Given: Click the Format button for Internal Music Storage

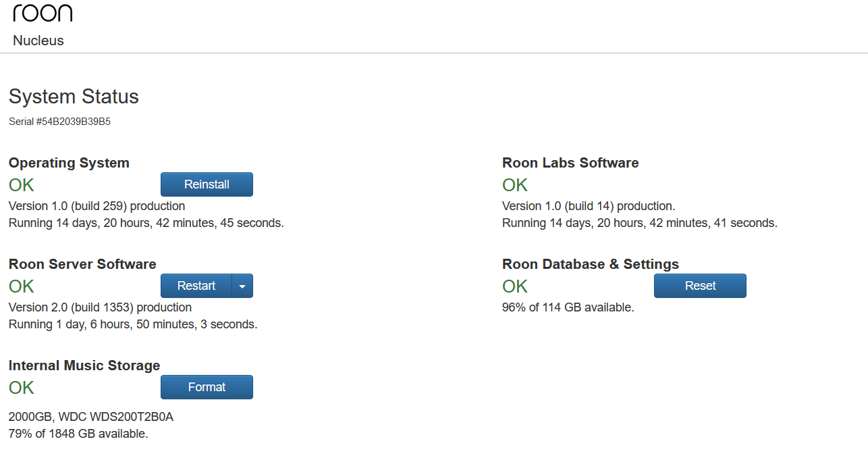Looking at the screenshot, I should coord(207,386).
